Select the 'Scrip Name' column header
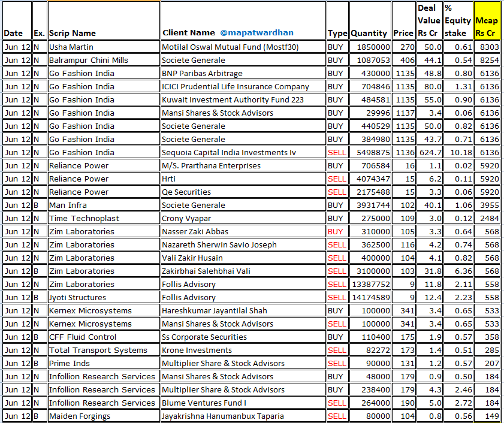 pyautogui.click(x=104, y=20)
